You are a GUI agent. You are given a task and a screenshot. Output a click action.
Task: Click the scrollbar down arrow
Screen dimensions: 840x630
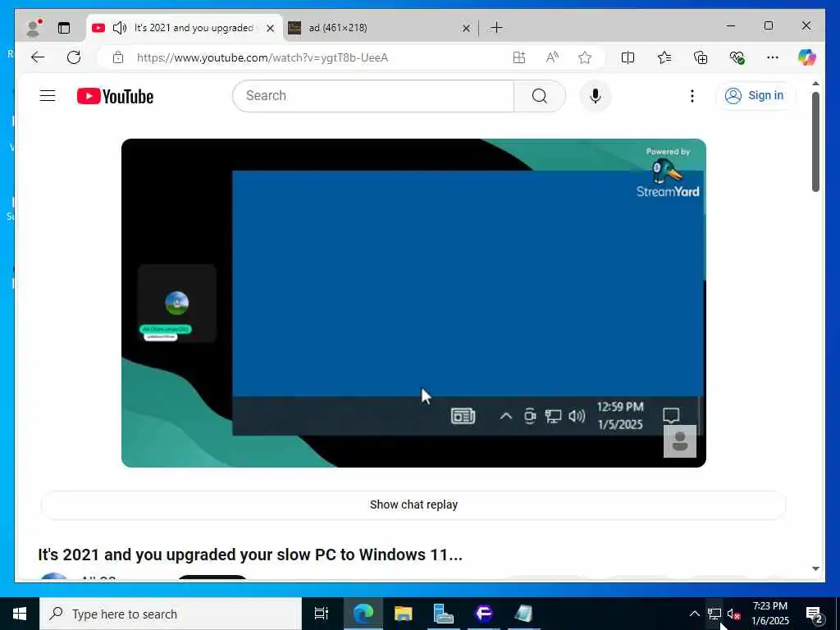pyautogui.click(x=815, y=569)
